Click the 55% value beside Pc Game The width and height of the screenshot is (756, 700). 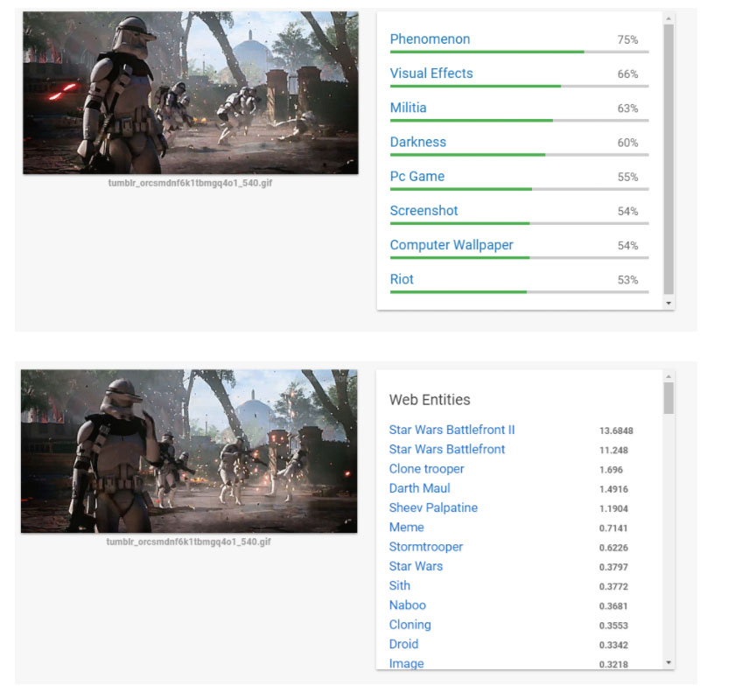627,178
